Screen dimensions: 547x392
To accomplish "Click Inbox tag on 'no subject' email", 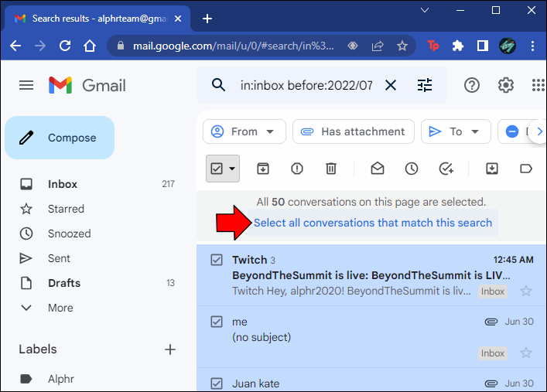I will point(493,353).
